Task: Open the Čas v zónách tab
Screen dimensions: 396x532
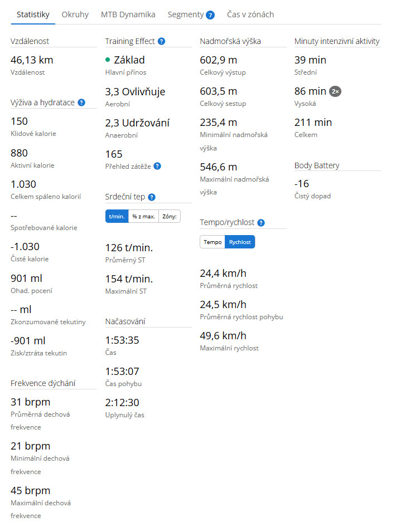Action: (250, 14)
